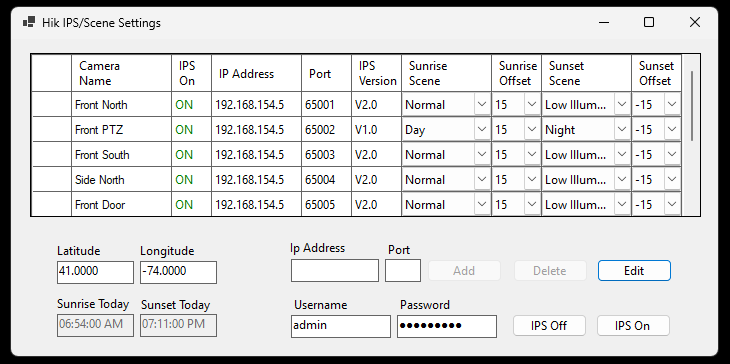Open Sunset Scene dropdown for Front North
This screenshot has height=364, width=730.
pos(622,105)
